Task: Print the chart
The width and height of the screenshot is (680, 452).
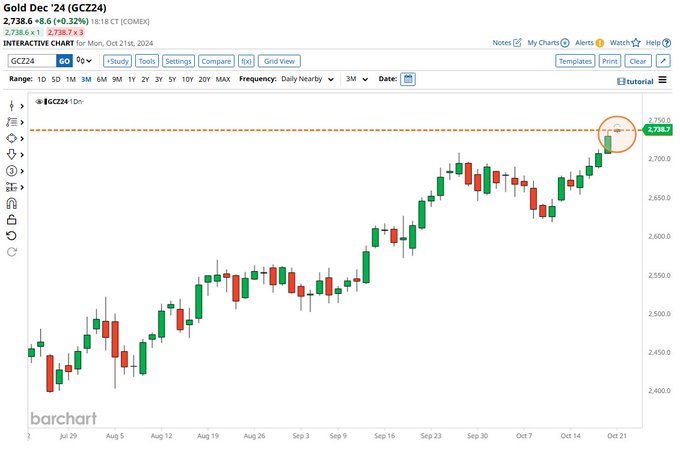Action: (x=610, y=61)
